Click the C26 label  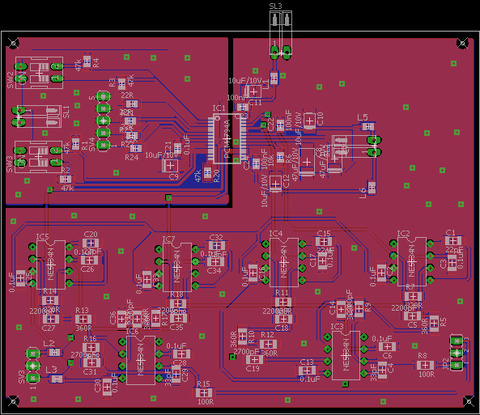pos(88,269)
